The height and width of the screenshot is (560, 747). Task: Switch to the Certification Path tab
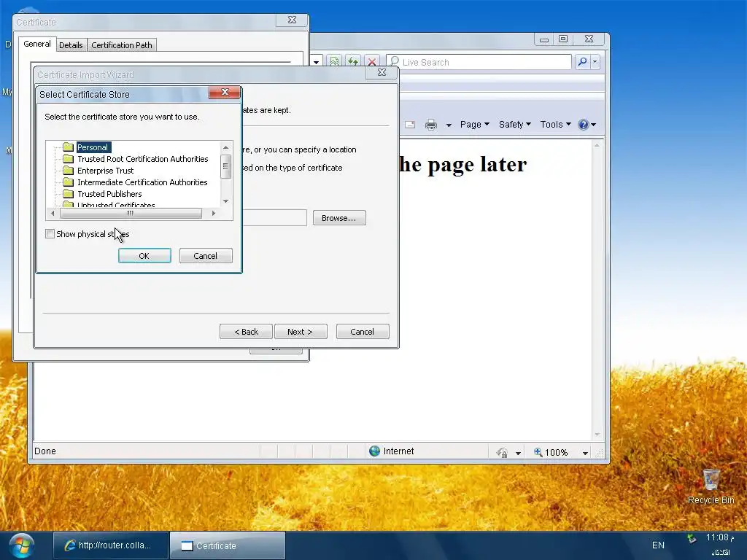122,45
